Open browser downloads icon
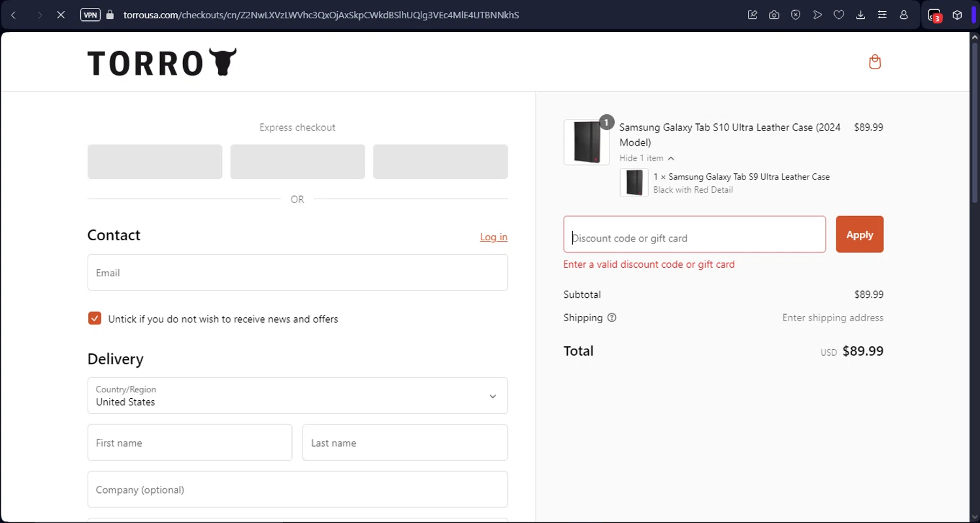This screenshot has width=980, height=523. (x=860, y=14)
